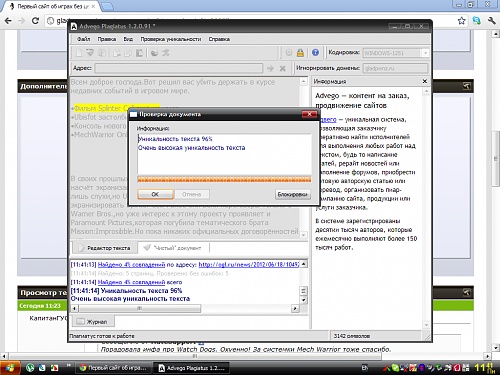
Task: Close the Информация side panel
Action: (x=425, y=81)
